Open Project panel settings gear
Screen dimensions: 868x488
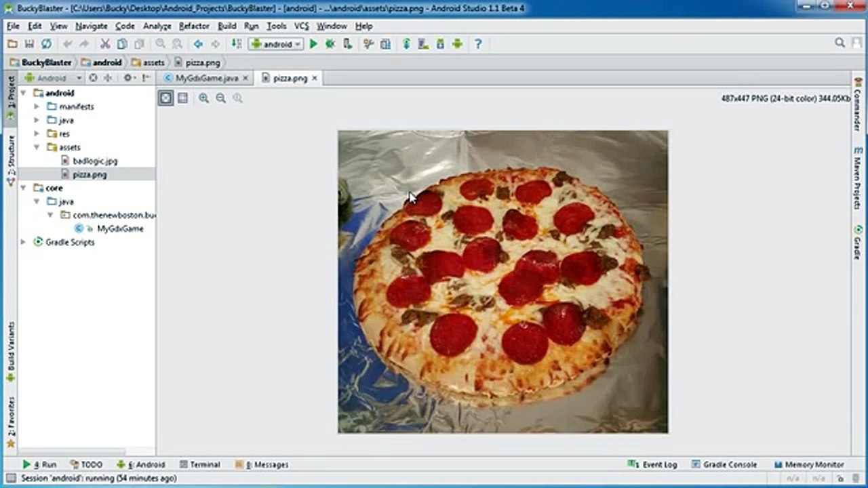point(128,78)
